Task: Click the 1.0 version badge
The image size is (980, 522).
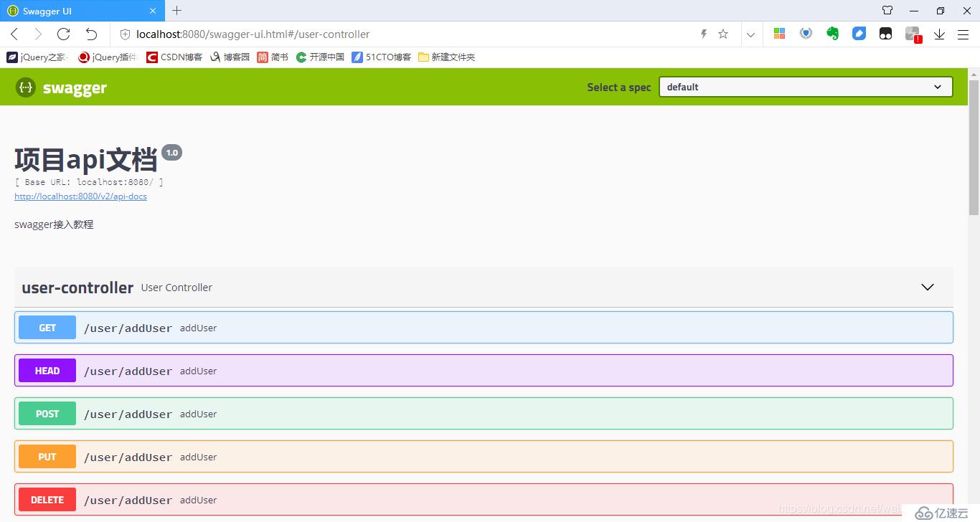Action: [x=172, y=153]
